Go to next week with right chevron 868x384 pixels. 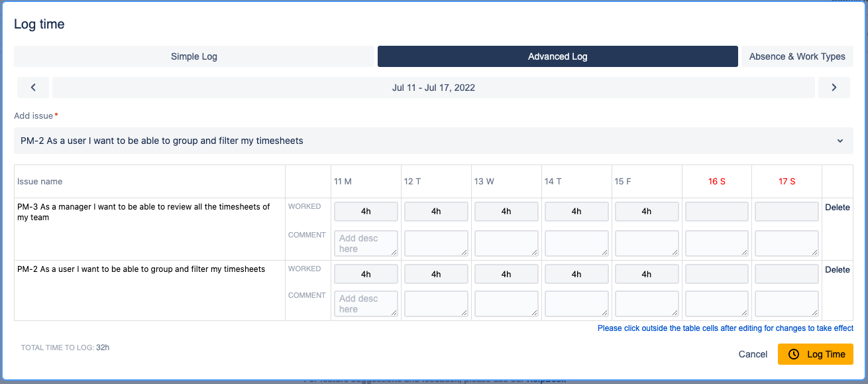click(x=834, y=88)
